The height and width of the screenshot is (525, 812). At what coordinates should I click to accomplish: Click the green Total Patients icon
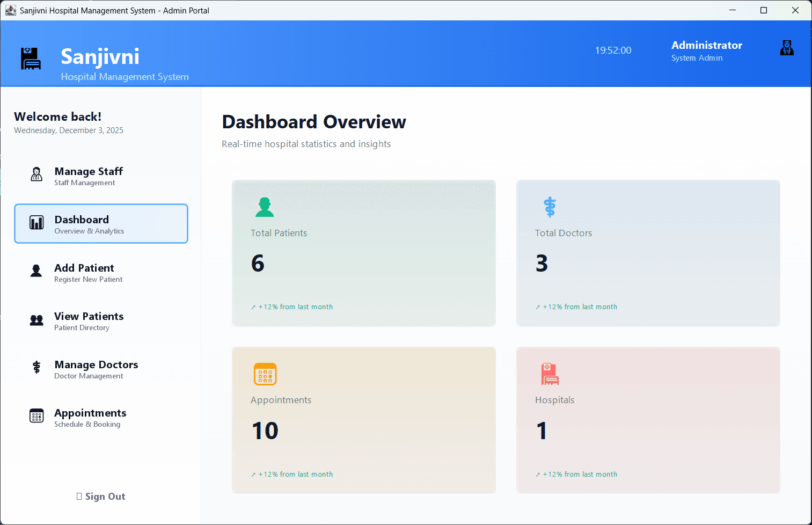[265, 207]
